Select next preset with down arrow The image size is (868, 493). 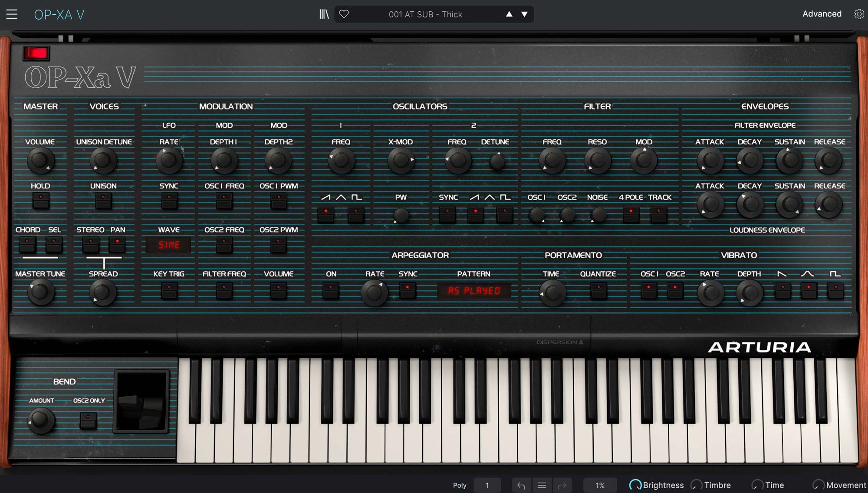pyautogui.click(x=524, y=14)
